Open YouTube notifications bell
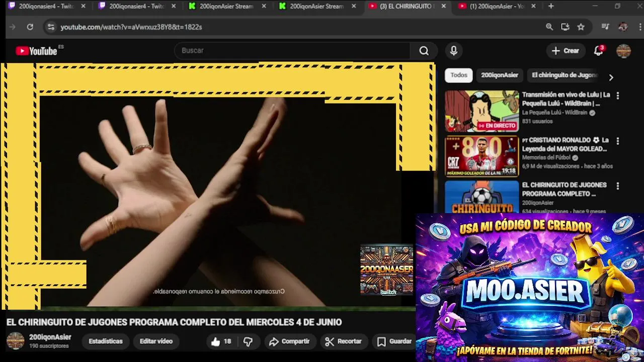 pyautogui.click(x=598, y=51)
